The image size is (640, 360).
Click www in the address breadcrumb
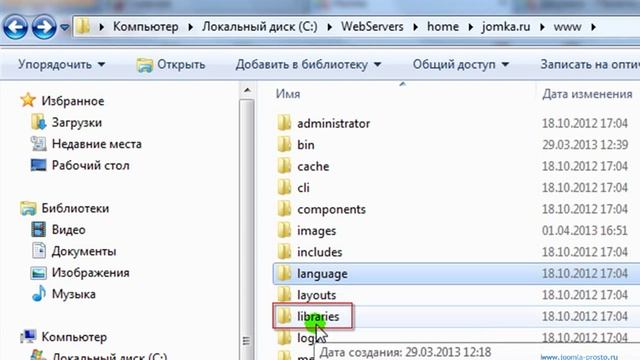567,27
